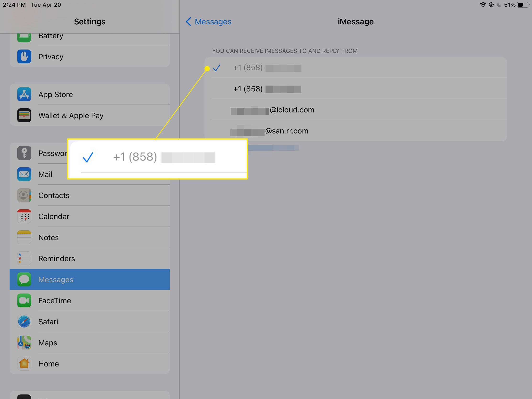Open the Privacy hand icon
Image resolution: width=532 pixels, height=399 pixels.
24,56
